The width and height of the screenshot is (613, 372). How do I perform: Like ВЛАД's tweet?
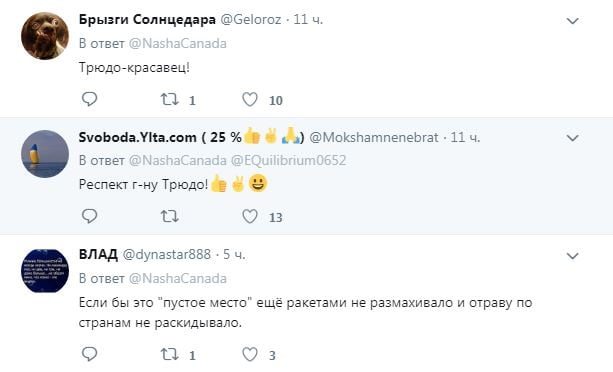click(x=250, y=354)
